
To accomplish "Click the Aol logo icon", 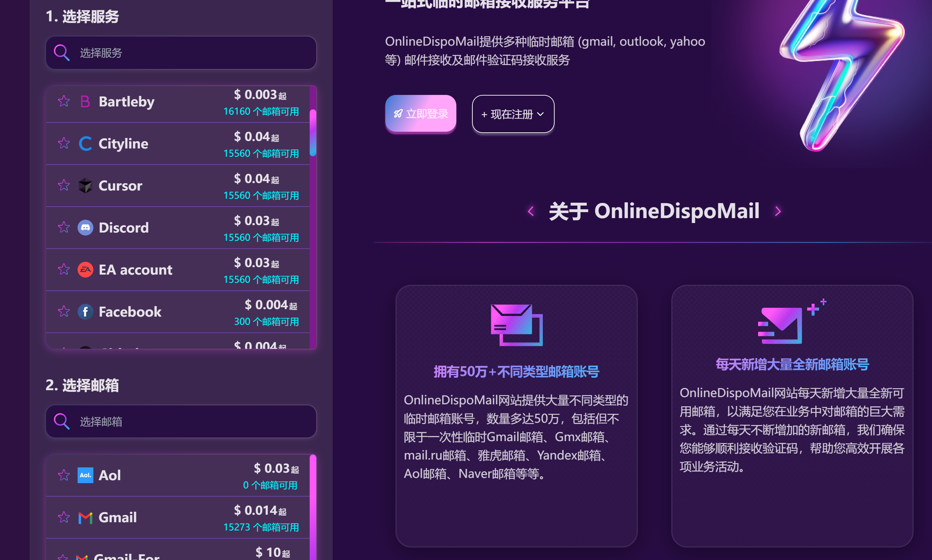I will click(x=85, y=475).
